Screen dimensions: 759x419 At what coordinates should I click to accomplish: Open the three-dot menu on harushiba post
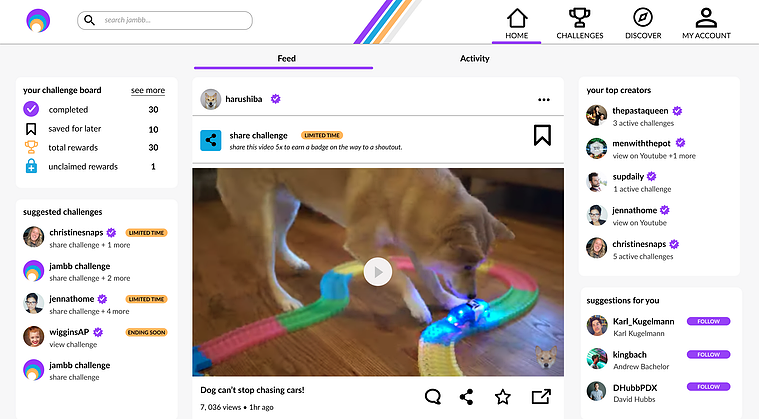point(544,100)
